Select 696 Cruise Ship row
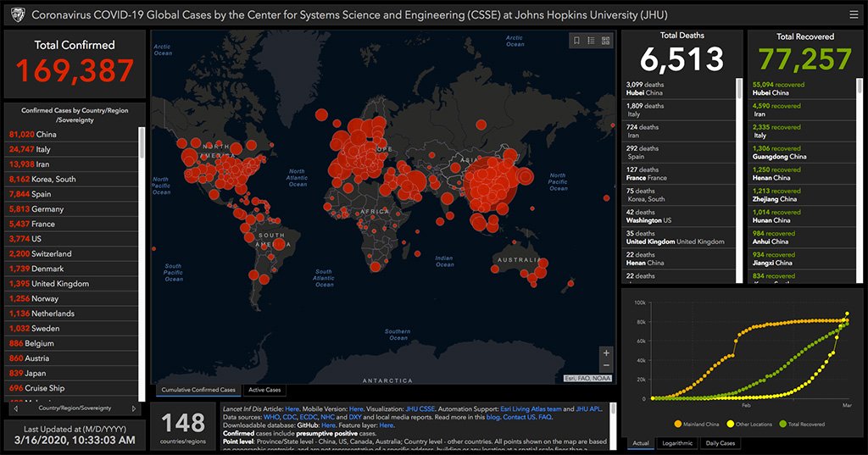The image size is (868, 455). pyautogui.click(x=71, y=389)
